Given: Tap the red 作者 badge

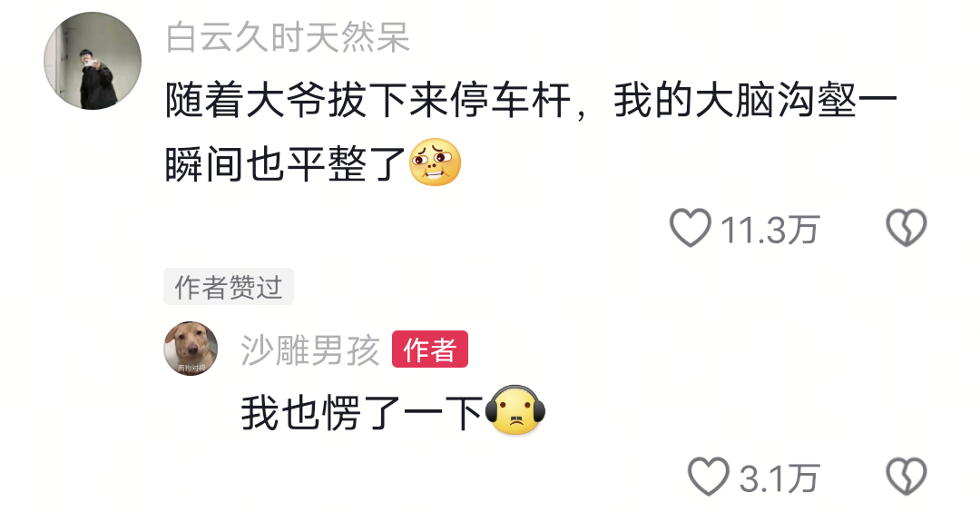Looking at the screenshot, I should click(430, 350).
